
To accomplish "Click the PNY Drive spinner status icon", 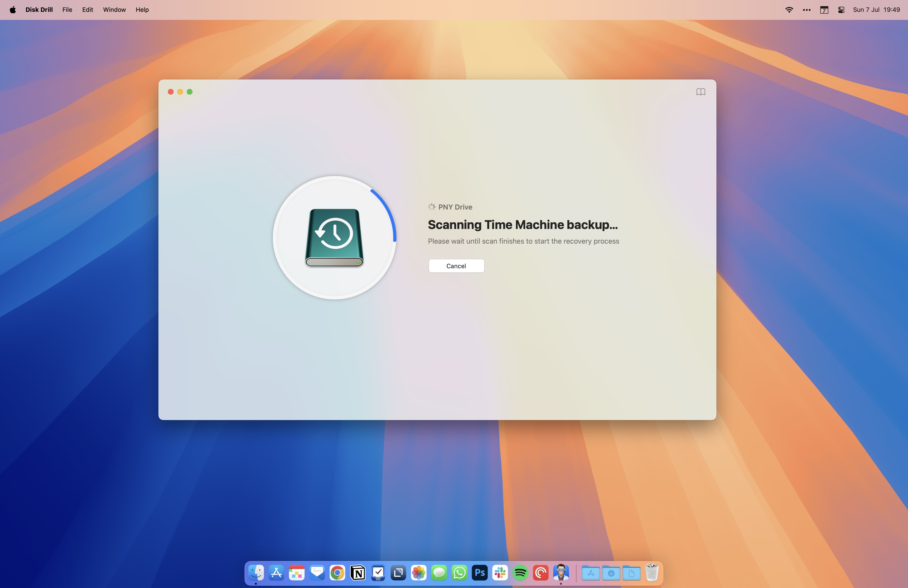I will pos(432,207).
